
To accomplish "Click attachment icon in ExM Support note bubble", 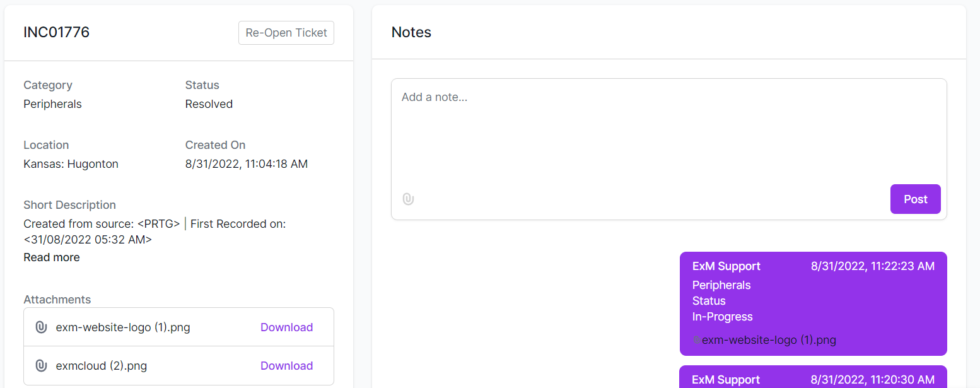I will [x=697, y=340].
